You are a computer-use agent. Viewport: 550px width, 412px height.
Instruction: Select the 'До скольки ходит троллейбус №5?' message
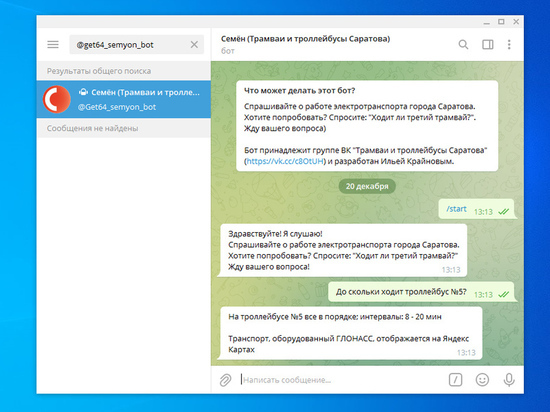tap(401, 292)
